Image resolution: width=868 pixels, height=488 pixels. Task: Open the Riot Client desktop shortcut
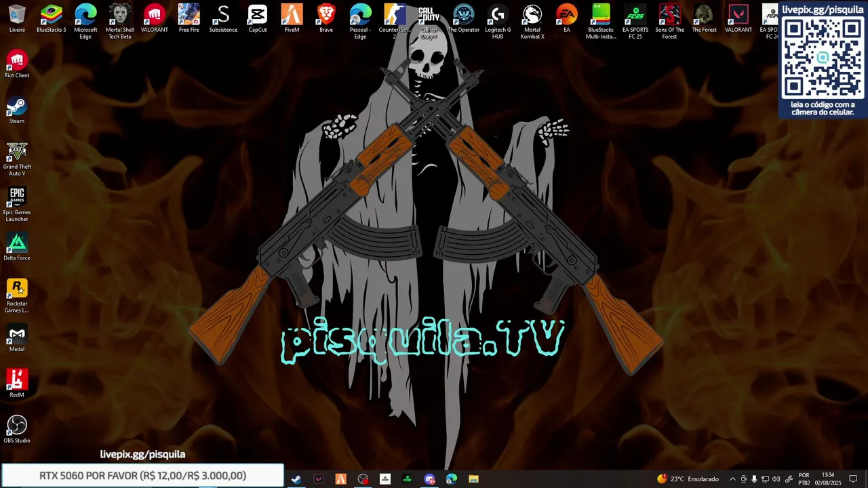point(17,64)
